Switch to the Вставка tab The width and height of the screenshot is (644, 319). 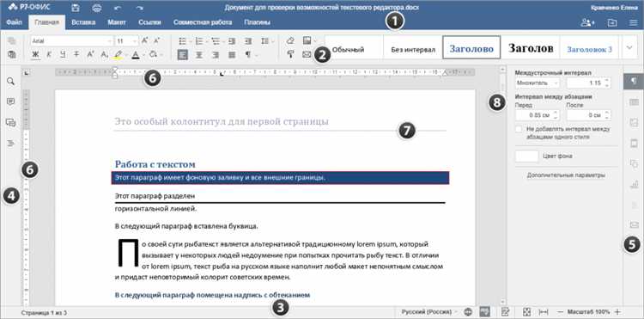(83, 22)
